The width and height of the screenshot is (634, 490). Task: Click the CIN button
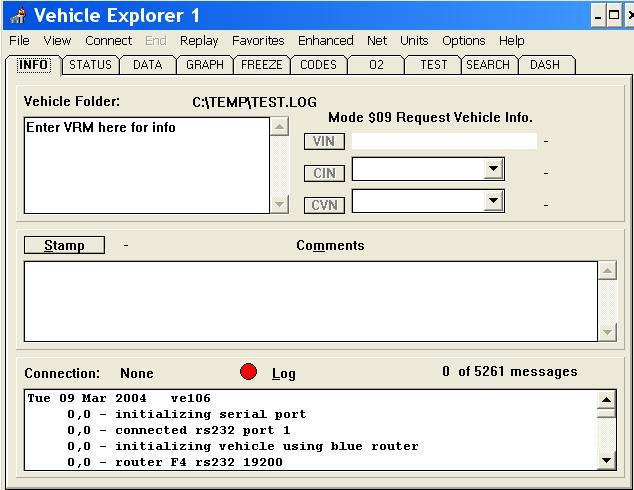[x=324, y=173]
